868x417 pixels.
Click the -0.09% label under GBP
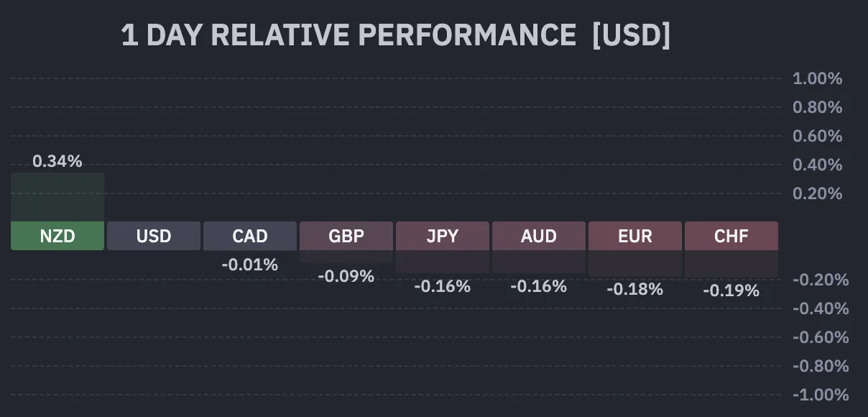(346, 276)
